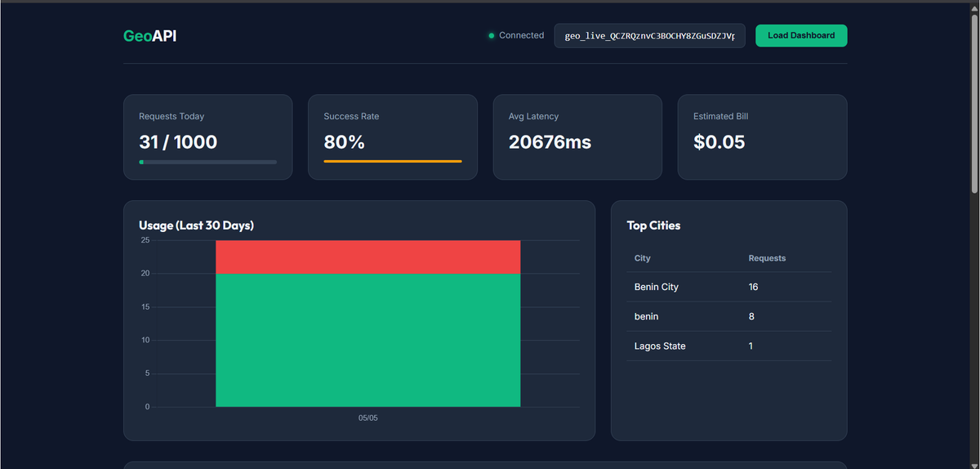Click request count 1 for Lagos State
Viewport: 980px width, 469px height.
click(751, 346)
